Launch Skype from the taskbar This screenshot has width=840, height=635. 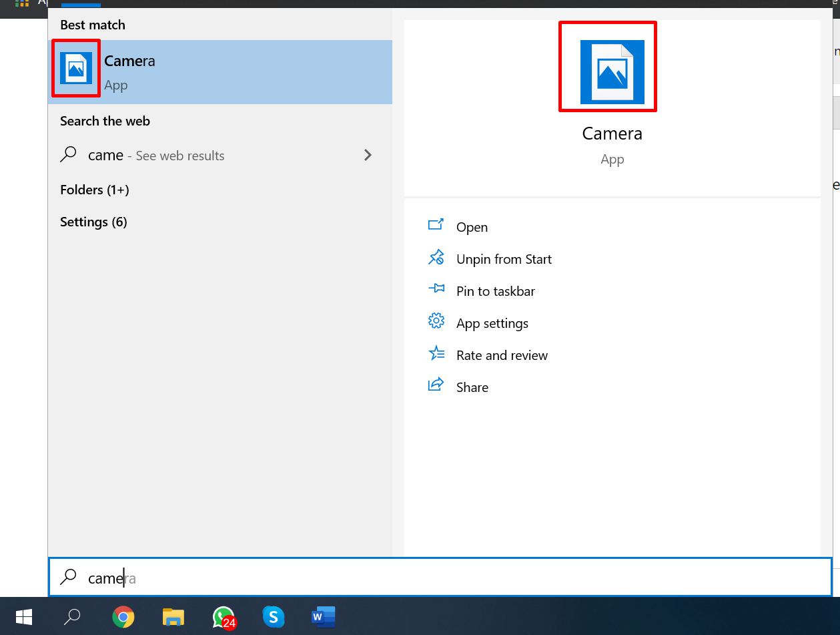[x=274, y=616]
